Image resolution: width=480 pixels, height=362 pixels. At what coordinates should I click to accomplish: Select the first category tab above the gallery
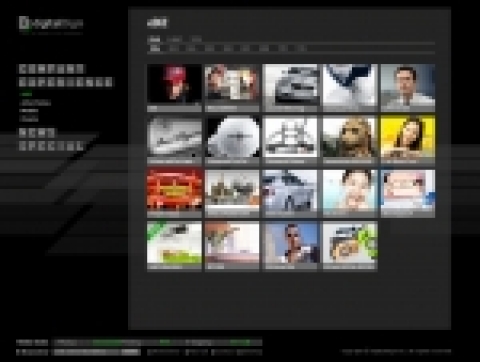[x=154, y=39]
